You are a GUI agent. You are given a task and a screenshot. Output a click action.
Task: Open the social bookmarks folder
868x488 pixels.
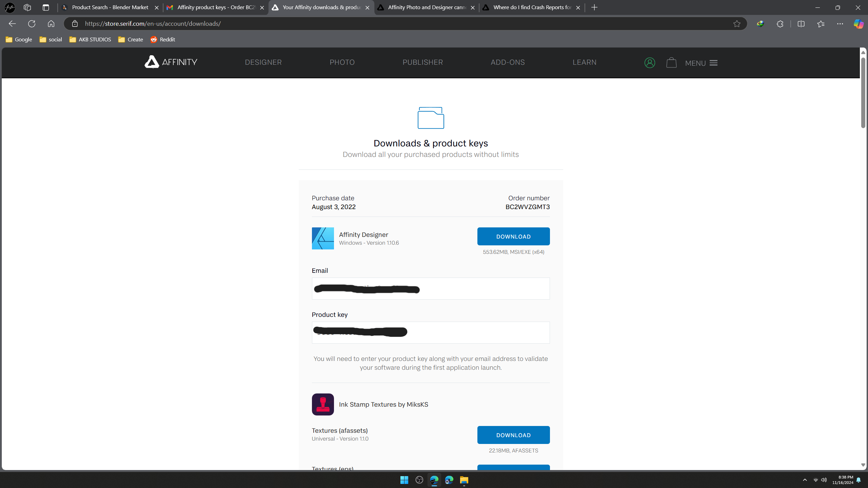[51, 39]
